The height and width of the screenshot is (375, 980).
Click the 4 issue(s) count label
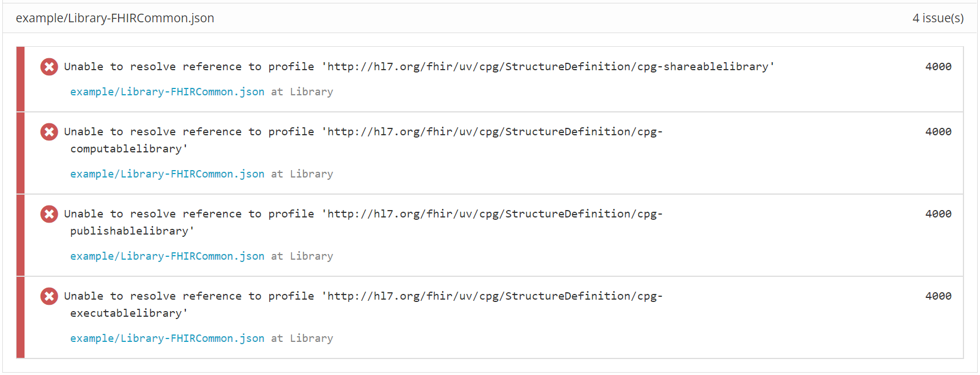[938, 18]
